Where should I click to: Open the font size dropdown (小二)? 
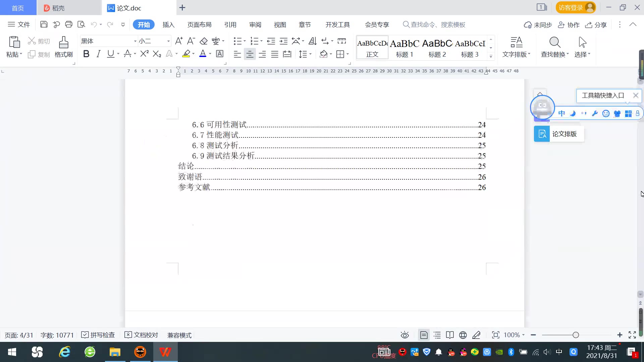click(x=168, y=41)
